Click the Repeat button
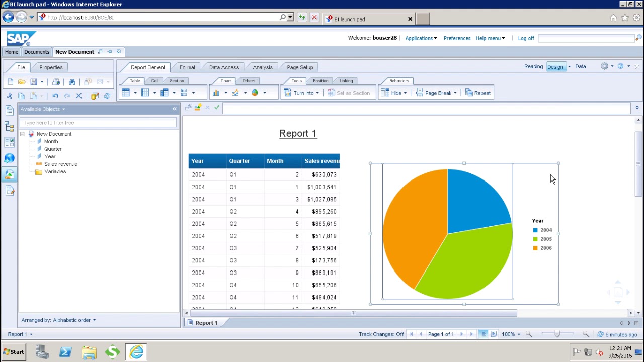 click(478, 93)
